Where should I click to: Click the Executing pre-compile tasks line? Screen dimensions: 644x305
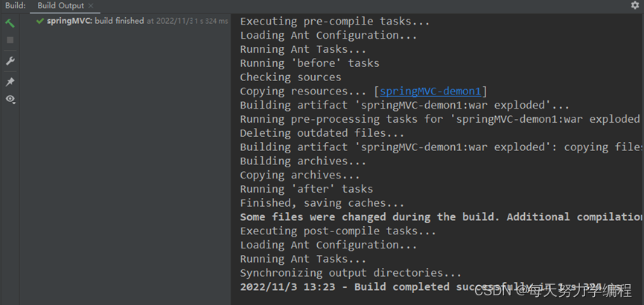(x=335, y=22)
